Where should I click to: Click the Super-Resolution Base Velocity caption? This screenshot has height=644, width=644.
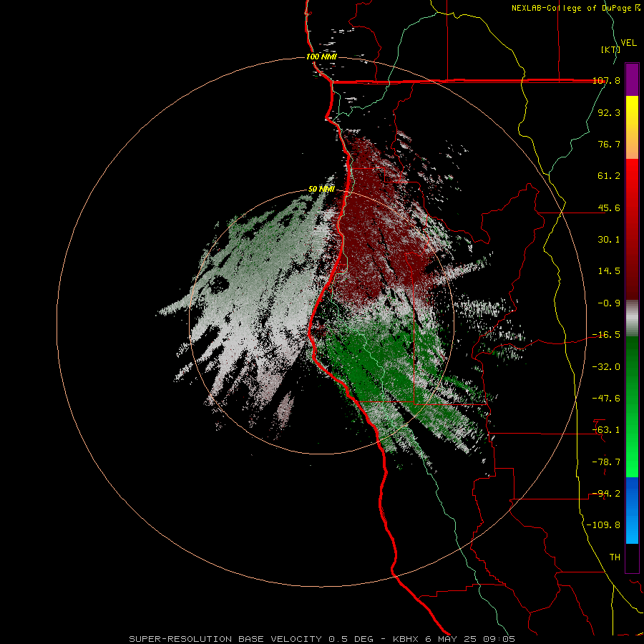pyautogui.click(x=321, y=639)
